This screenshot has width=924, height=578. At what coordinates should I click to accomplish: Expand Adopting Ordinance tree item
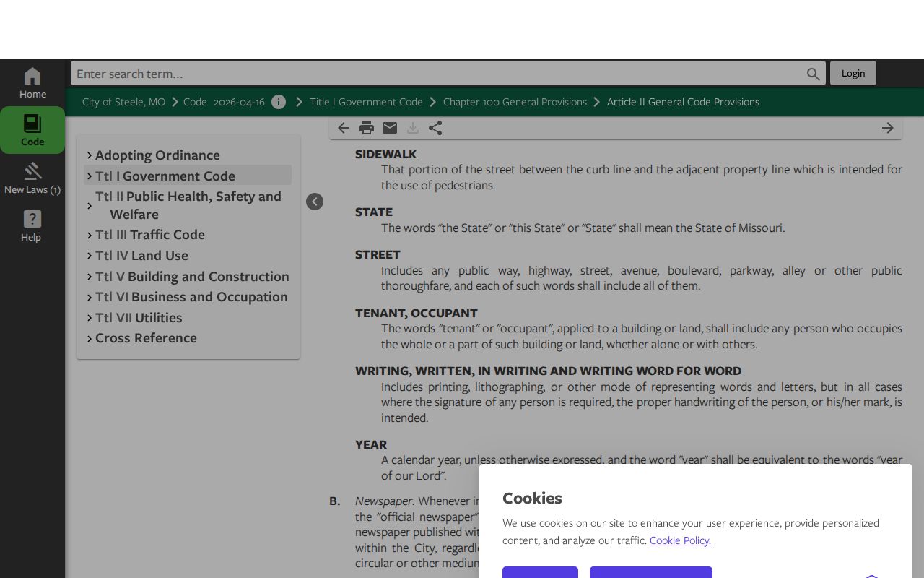click(x=90, y=155)
